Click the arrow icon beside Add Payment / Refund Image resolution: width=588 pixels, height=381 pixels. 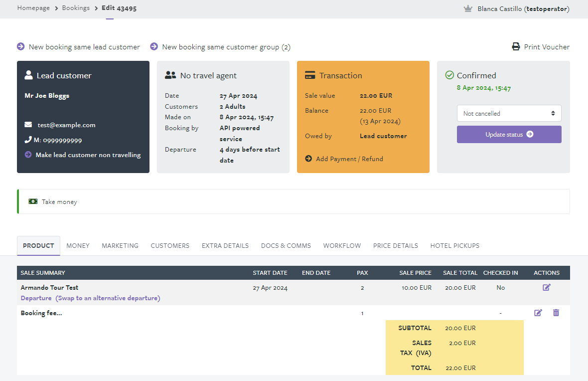[308, 159]
